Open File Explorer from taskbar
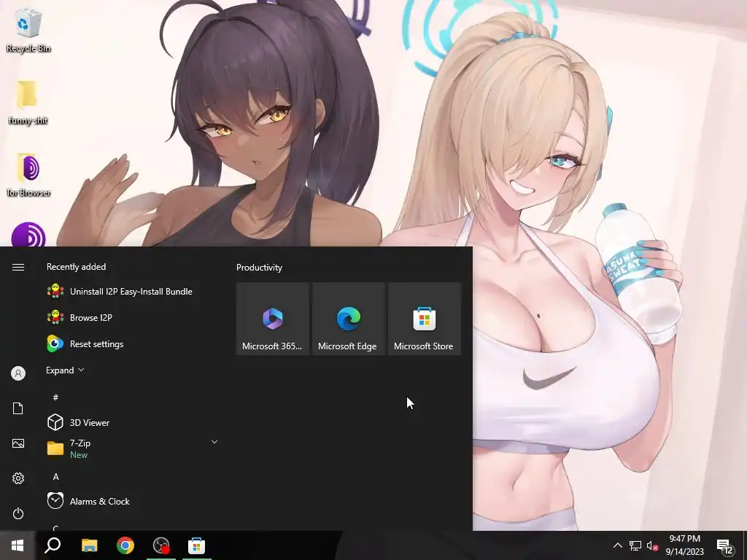 point(89,545)
